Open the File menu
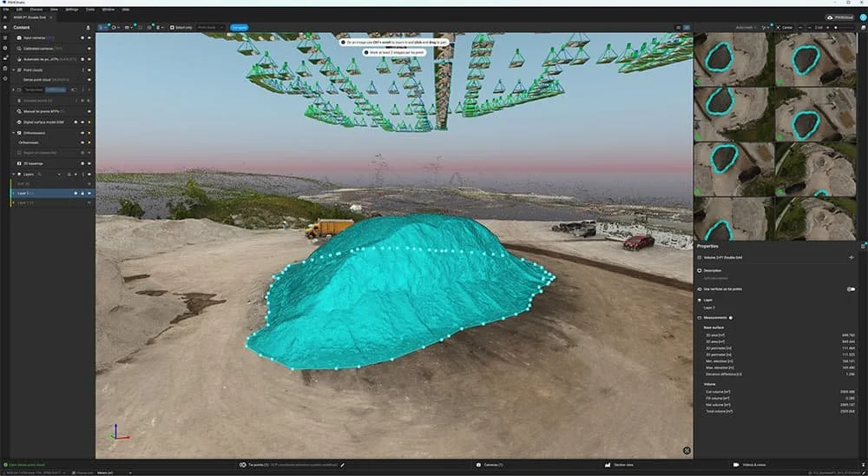Viewport: 868px width, 476px height. [x=6, y=10]
